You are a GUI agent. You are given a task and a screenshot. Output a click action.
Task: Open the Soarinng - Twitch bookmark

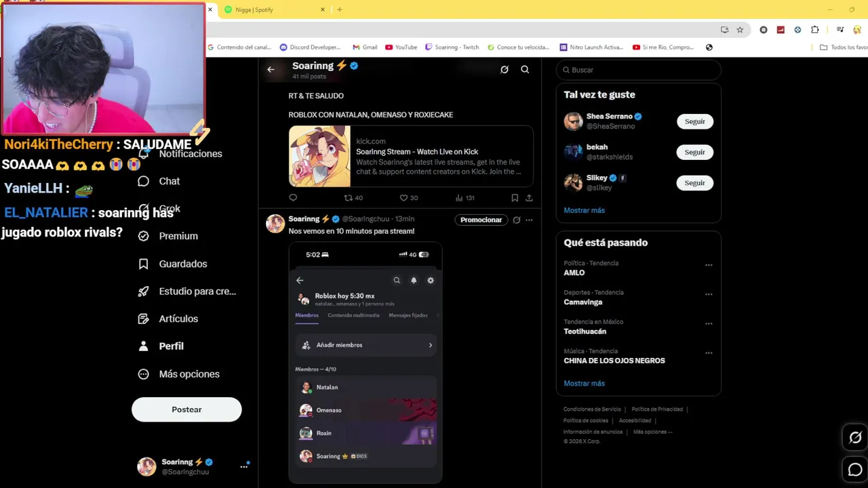coord(452,47)
